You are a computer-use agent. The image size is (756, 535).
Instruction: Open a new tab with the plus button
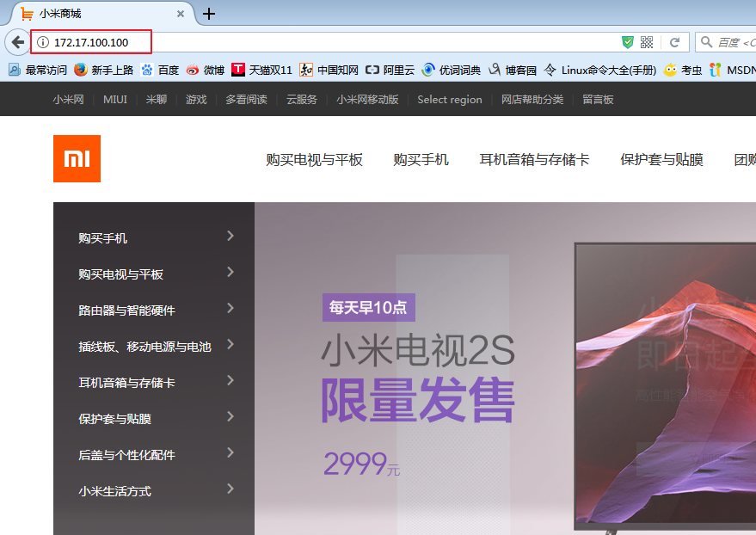(x=209, y=14)
